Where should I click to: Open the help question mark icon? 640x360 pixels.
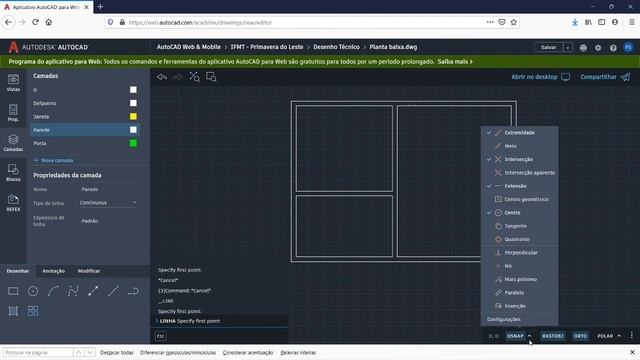pos(613,48)
